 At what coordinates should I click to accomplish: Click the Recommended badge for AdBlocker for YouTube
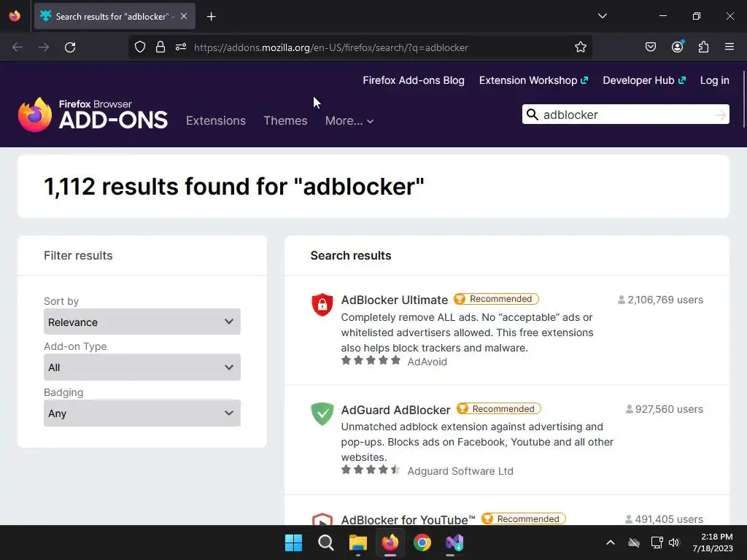point(523,518)
